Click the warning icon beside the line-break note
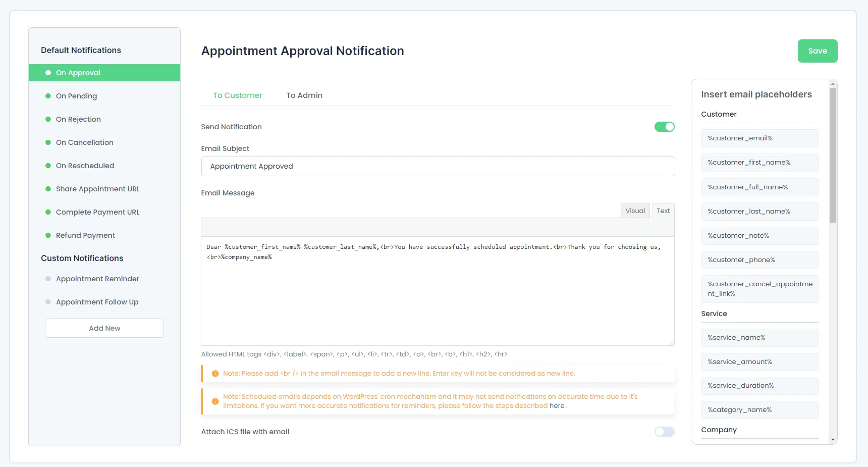 (215, 374)
